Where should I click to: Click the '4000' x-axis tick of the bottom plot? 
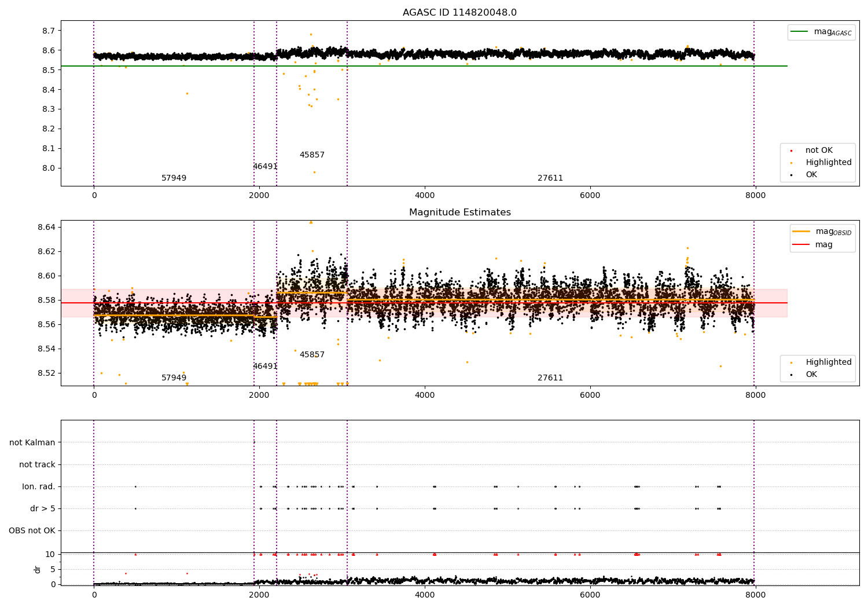tap(425, 595)
